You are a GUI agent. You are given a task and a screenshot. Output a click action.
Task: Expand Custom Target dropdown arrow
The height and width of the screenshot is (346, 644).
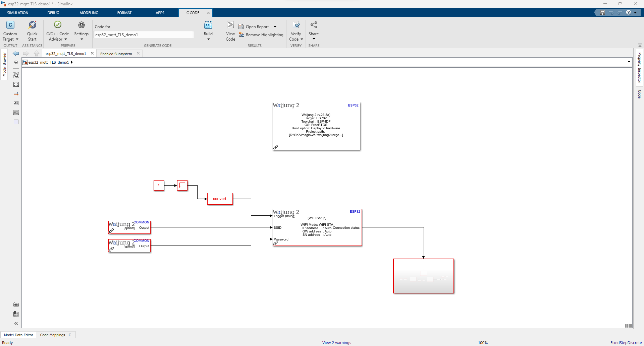(17, 40)
